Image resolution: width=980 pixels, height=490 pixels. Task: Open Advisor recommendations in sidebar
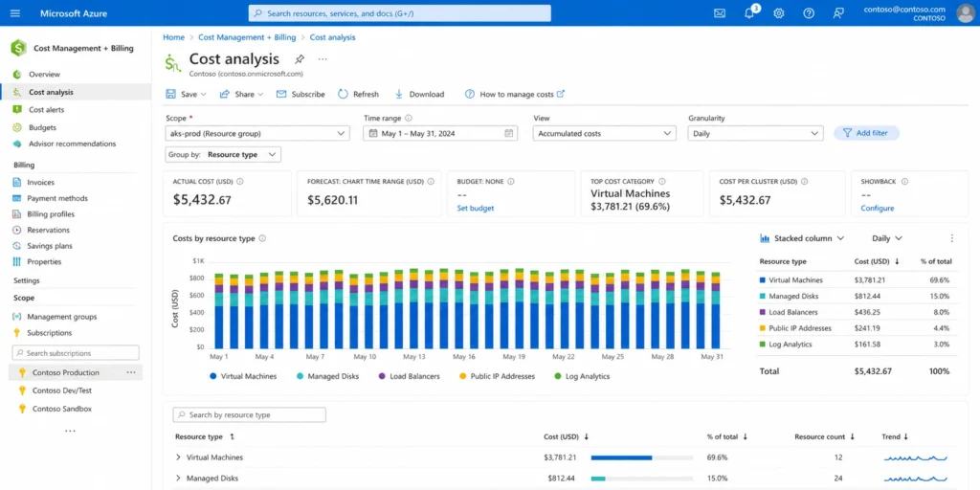click(x=72, y=144)
